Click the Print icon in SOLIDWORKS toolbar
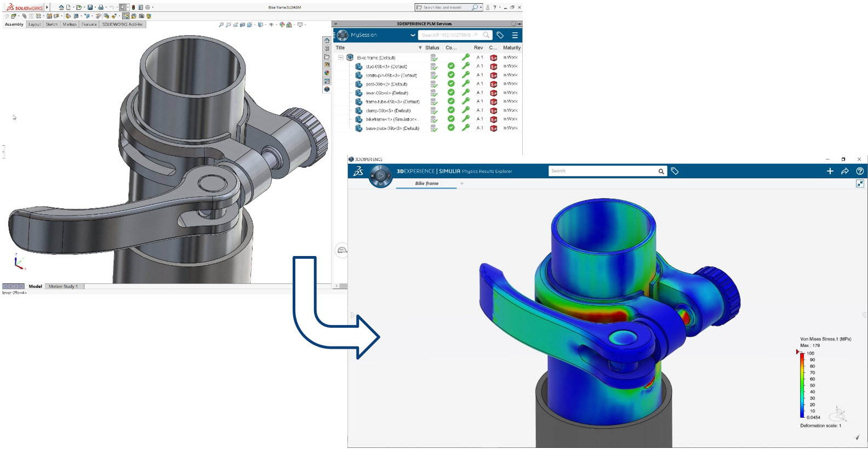This screenshot has height=449, width=868. coord(101,7)
